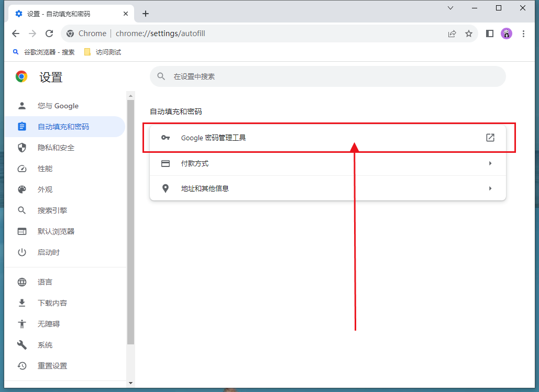539x392 pixels.
Task: Expand 付款方式 with its arrow
Action: click(x=490, y=163)
